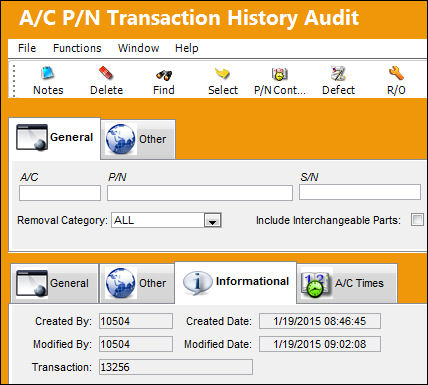Click the A/C input field
The height and width of the screenshot is (385, 428).
[x=60, y=193]
